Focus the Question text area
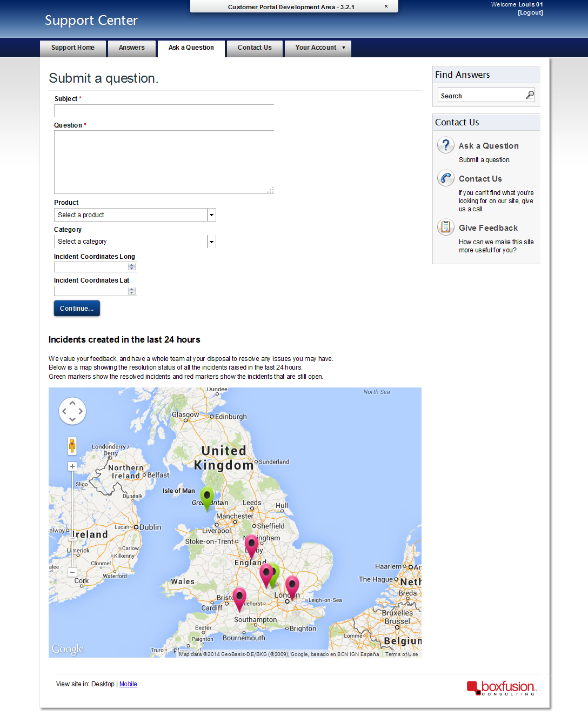 164,162
